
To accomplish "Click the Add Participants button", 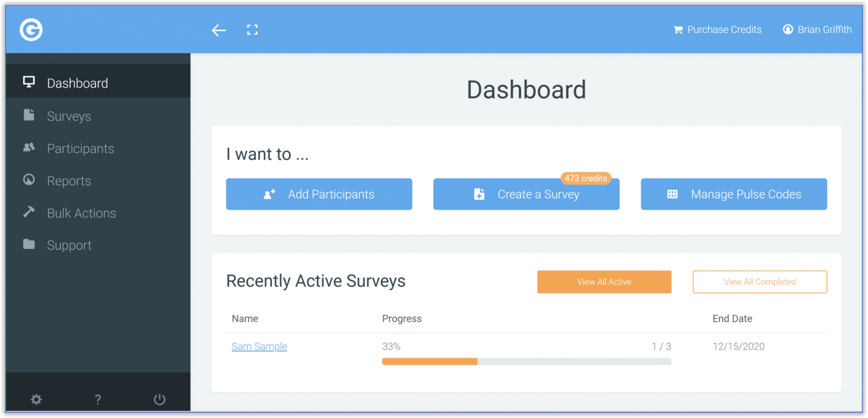I will coord(319,194).
